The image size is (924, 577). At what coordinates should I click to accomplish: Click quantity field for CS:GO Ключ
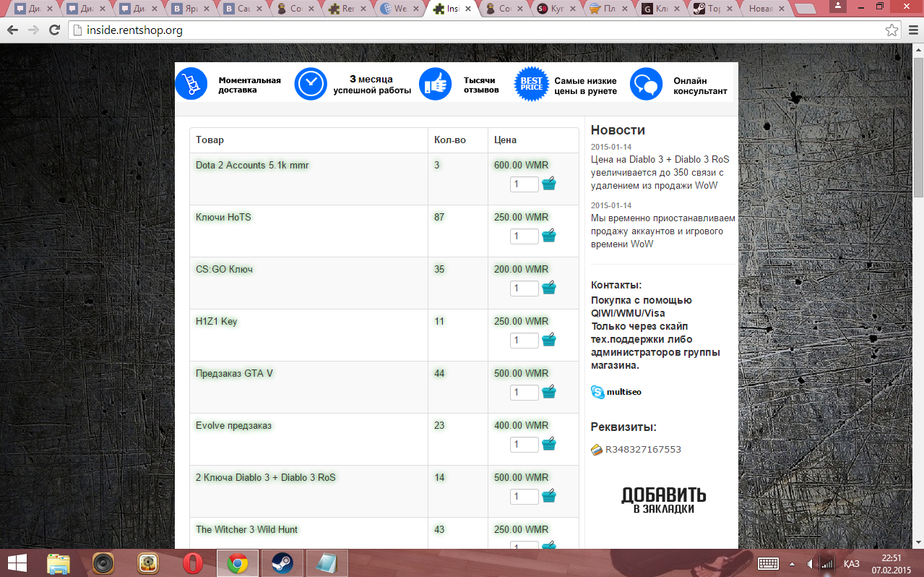click(x=524, y=288)
